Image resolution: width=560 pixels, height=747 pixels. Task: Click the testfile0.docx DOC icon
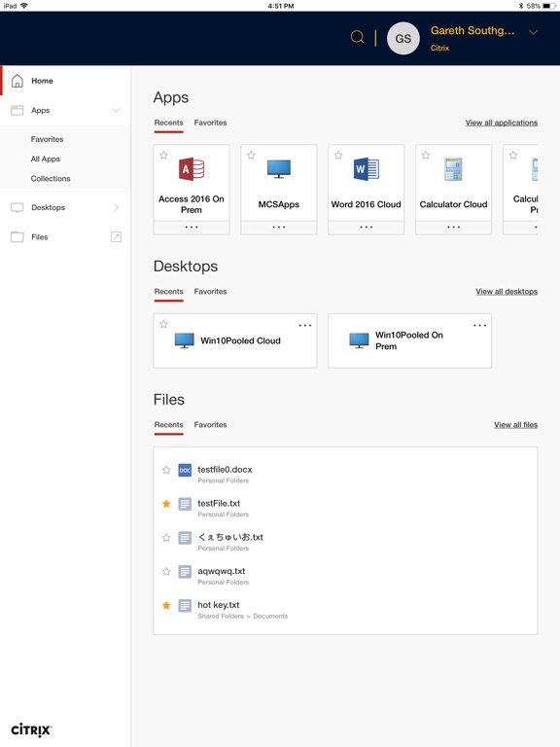tap(185, 470)
